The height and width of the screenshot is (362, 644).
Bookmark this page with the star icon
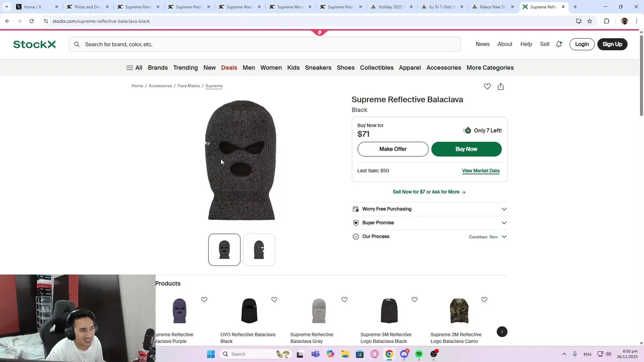click(590, 21)
